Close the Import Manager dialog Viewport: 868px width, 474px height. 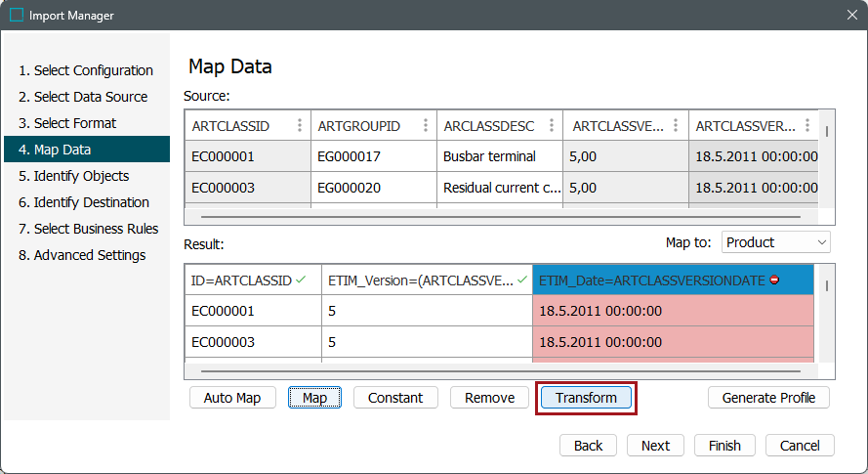850,15
